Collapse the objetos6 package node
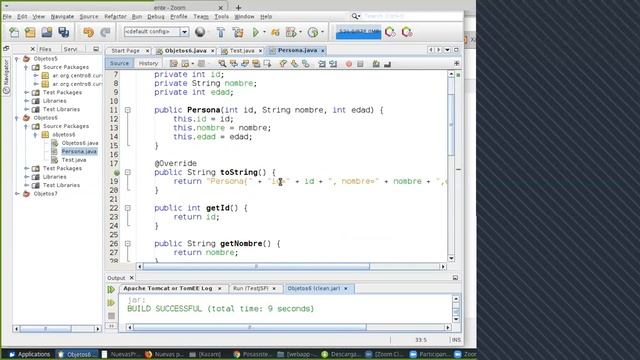This screenshot has width=640, height=360. [x=36, y=135]
